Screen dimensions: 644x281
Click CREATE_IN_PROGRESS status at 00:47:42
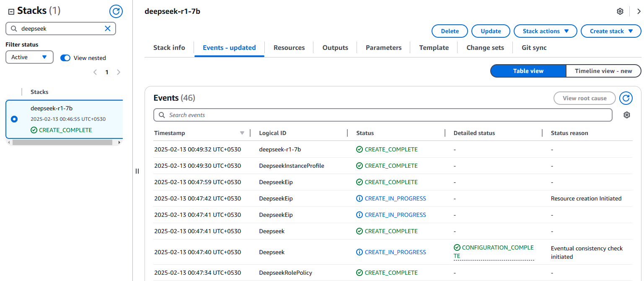(391, 198)
